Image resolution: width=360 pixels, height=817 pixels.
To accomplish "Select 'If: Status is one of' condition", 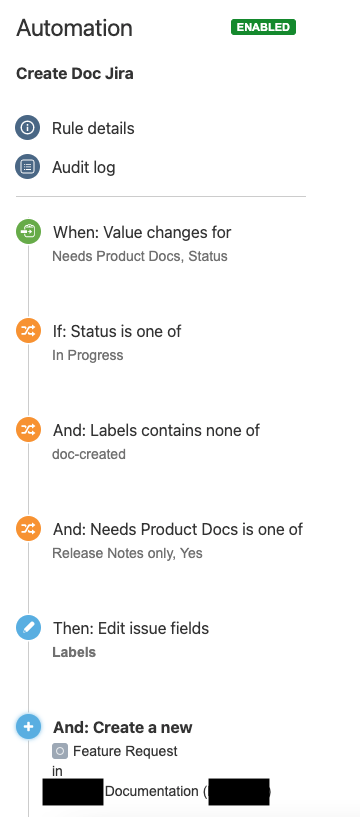I will (117, 331).
